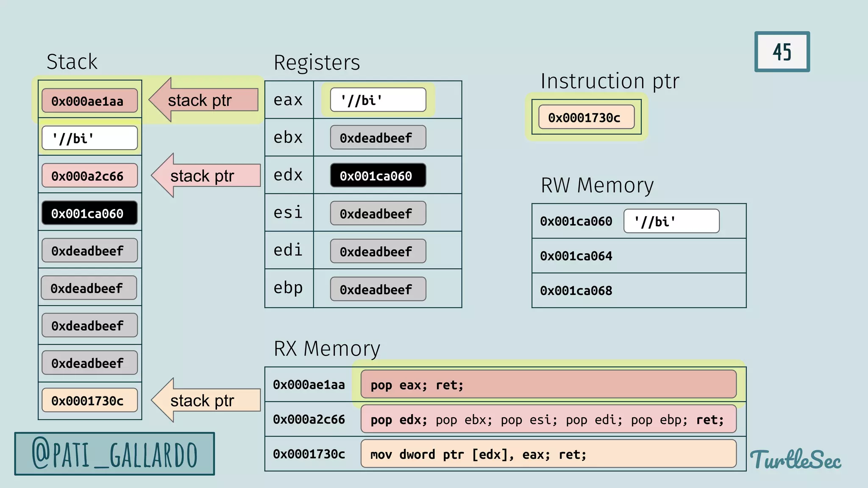Click RW memory address 0x001ca064 row
Screen dimensions: 868x488
pyautogui.click(x=638, y=256)
